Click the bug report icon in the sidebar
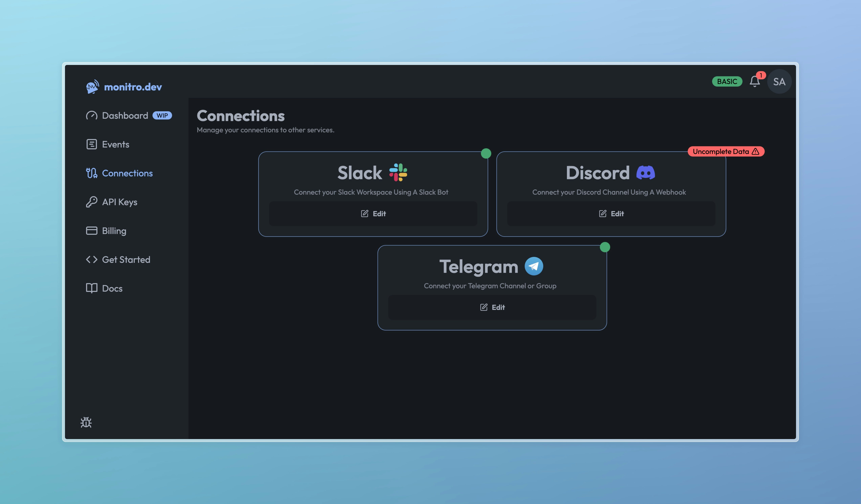Viewport: 861px width, 504px height. 86,422
